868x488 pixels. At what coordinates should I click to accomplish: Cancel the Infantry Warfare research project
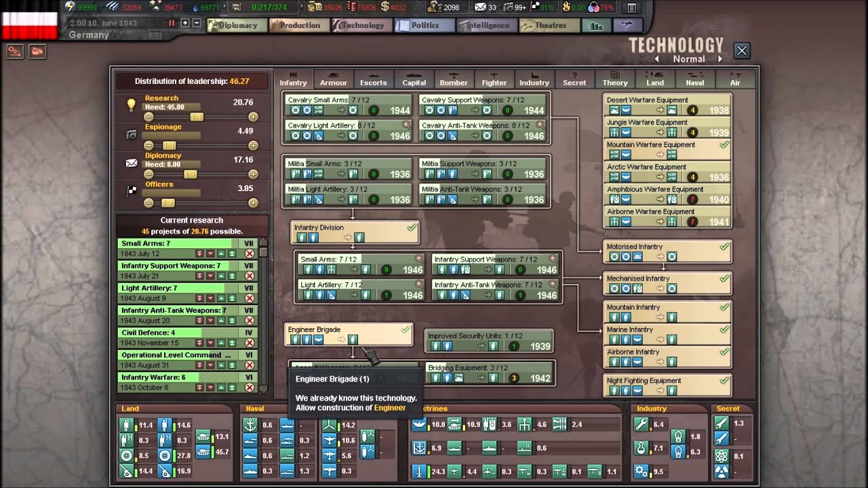point(249,387)
